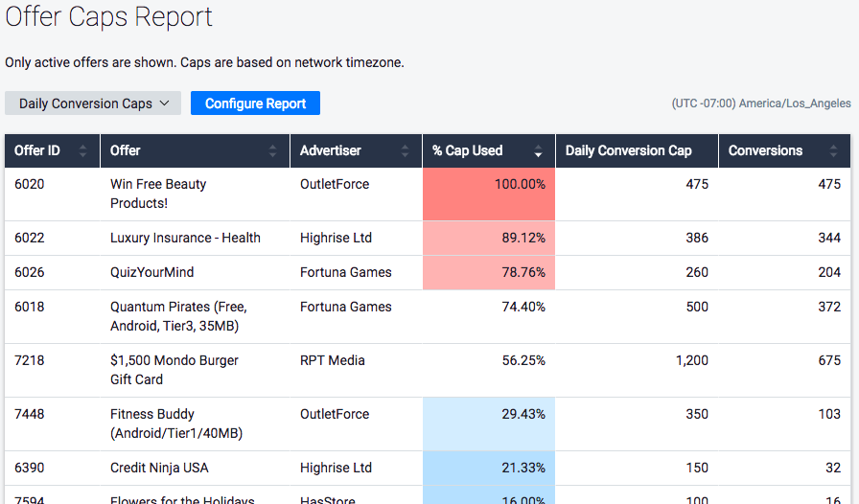Click the pink 89.12% cap used cell
Viewport: 859px width, 504px height.
[489, 239]
